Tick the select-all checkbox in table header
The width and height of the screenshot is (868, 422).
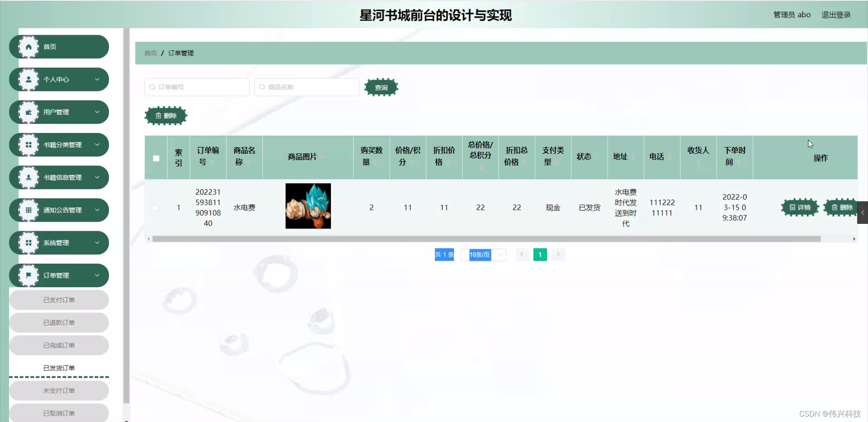point(156,158)
